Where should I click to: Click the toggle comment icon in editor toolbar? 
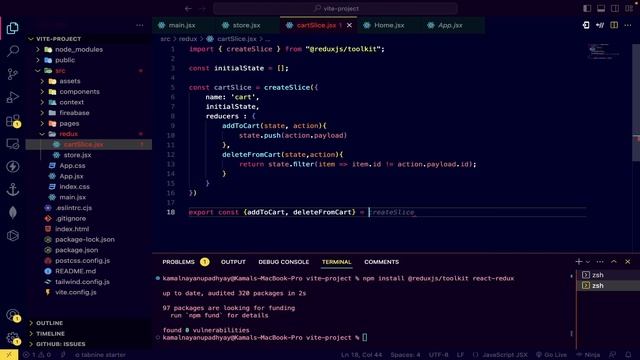coord(600,25)
